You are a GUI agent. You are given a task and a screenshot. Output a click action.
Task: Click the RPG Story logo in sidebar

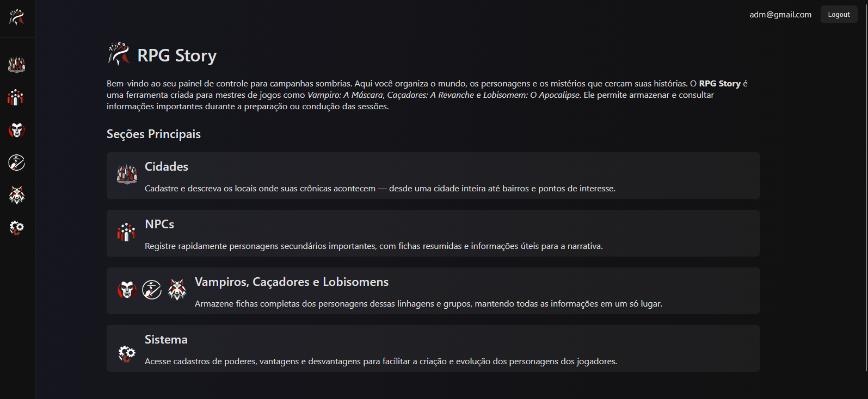tap(17, 17)
